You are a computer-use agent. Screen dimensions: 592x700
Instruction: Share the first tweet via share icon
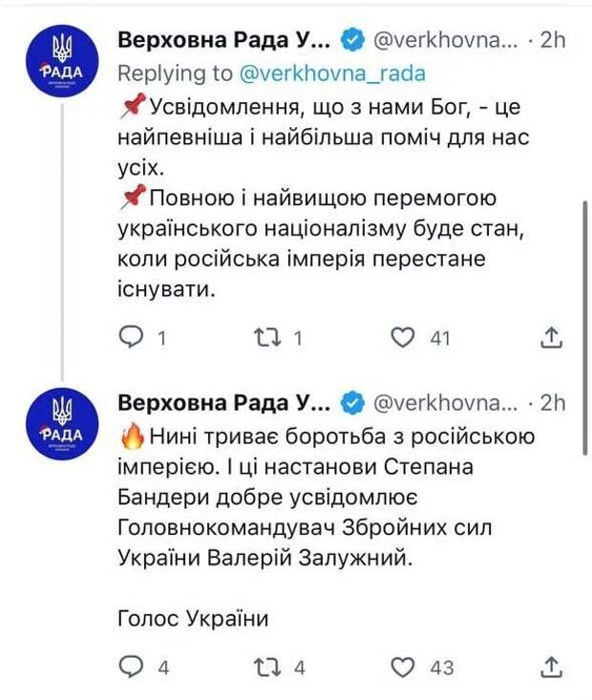[x=551, y=337]
